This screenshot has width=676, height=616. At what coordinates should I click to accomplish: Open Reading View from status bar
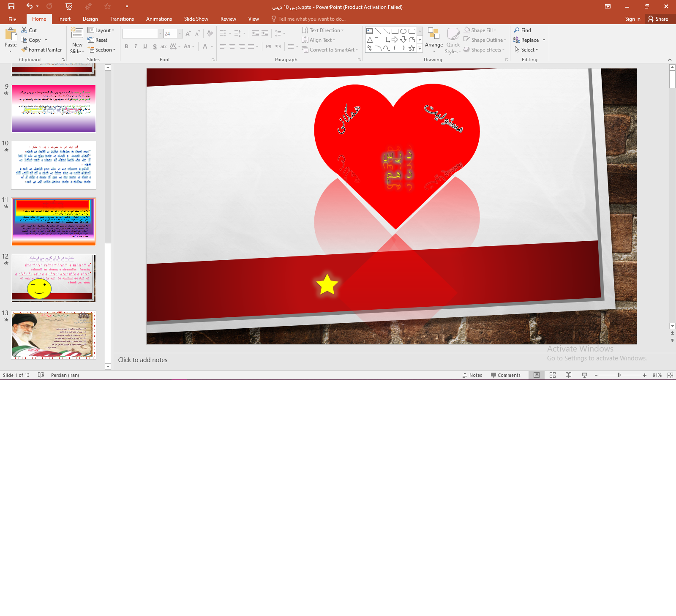point(569,375)
